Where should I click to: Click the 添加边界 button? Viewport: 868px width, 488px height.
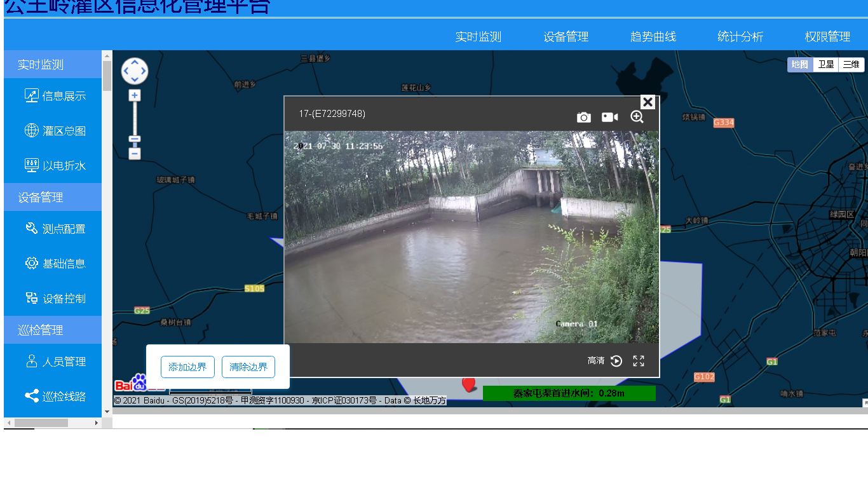point(187,367)
